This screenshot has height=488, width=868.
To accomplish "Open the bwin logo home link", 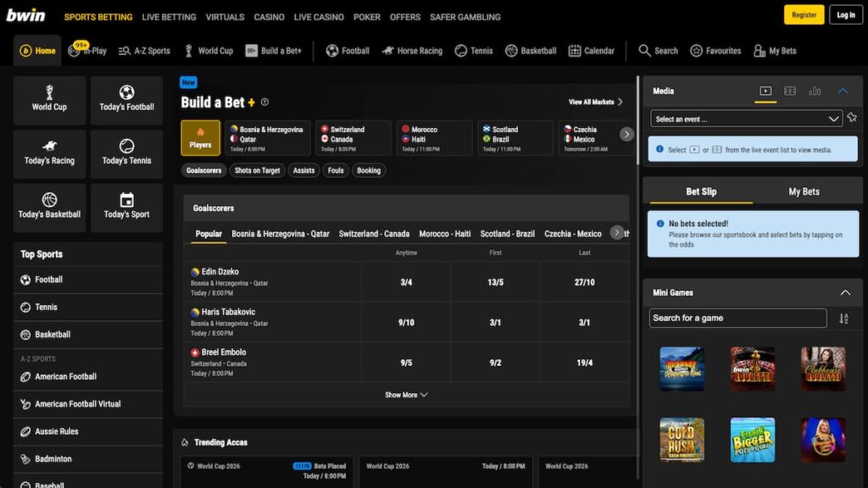I will (x=26, y=15).
